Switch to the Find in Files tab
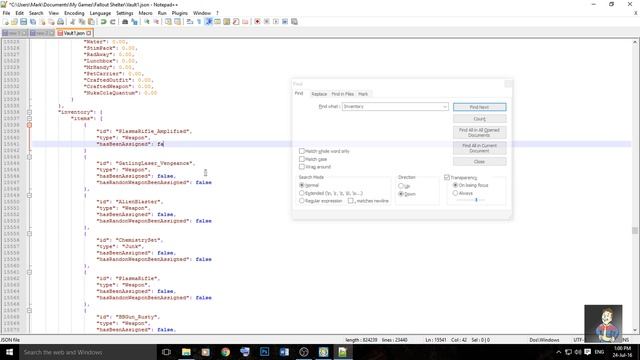 coord(342,94)
